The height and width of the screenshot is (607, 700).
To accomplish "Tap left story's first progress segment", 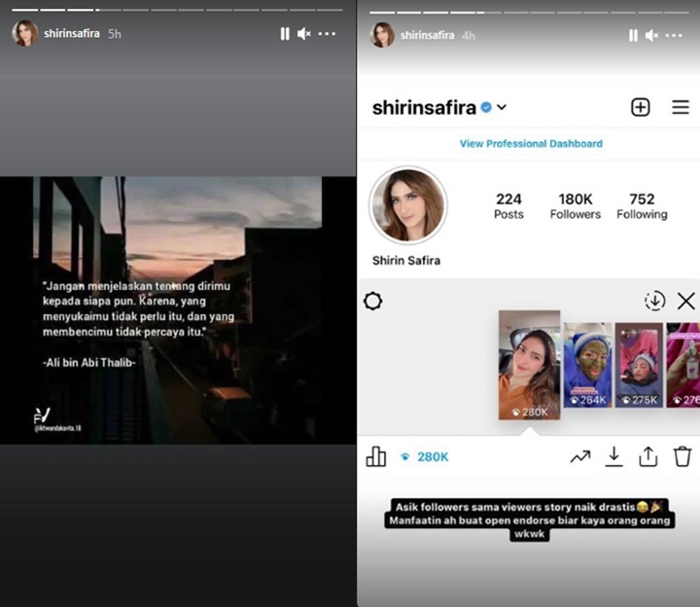I will tap(25, 10).
